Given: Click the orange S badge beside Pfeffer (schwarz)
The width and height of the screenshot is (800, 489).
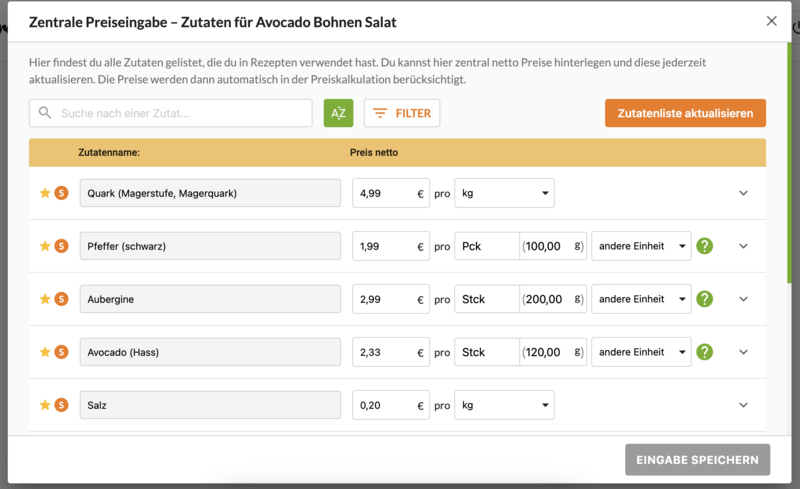Looking at the screenshot, I should pos(61,246).
